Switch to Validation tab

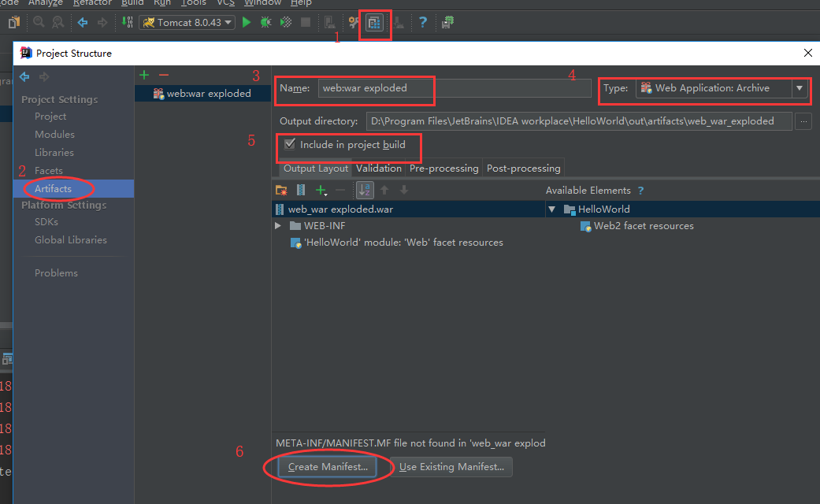(379, 169)
